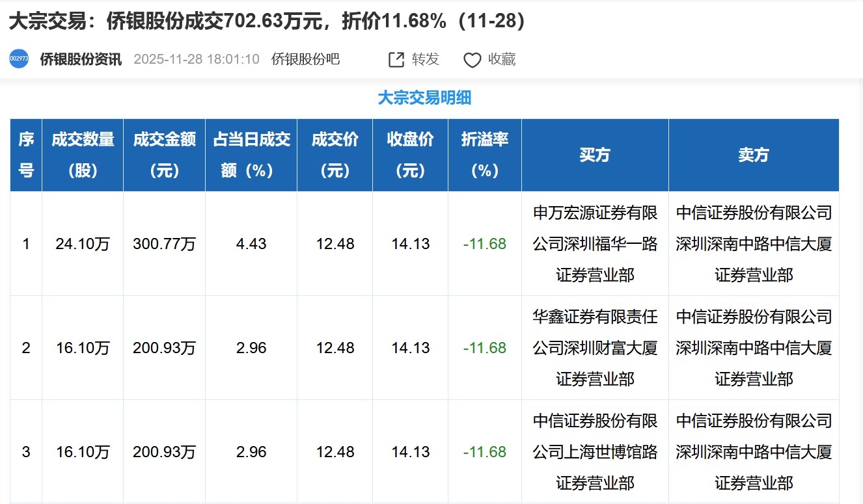Click the 24.10万 volume cell in row 1
Screen dimensions: 863x504
[83, 244]
